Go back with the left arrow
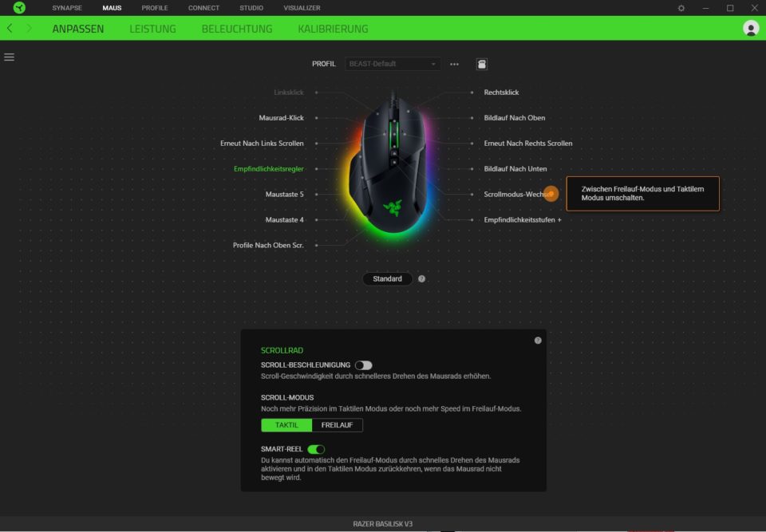 (x=10, y=29)
